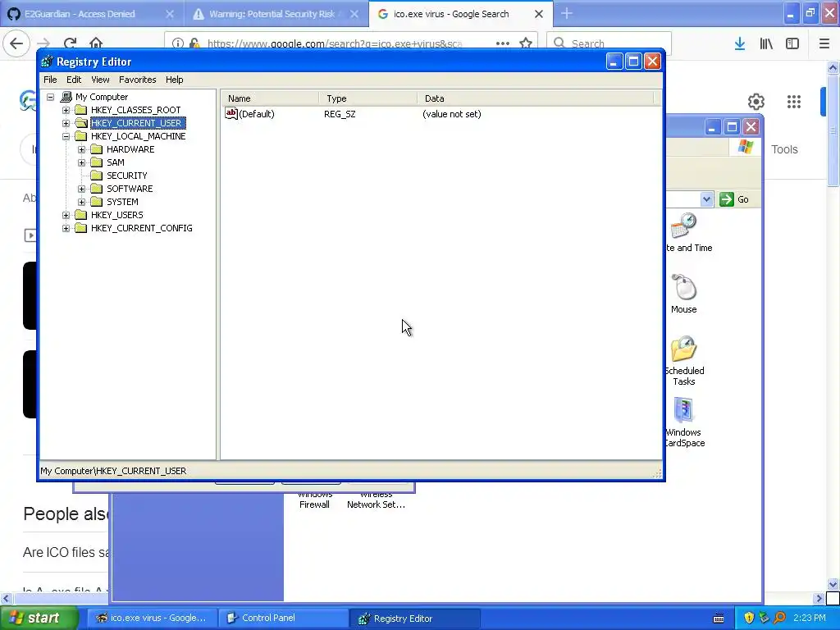Select the (Default) string value icon
This screenshot has height=630, width=840.
(231, 113)
